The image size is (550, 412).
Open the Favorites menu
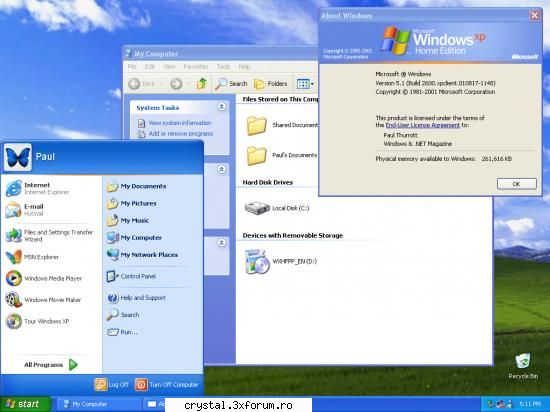(196, 66)
